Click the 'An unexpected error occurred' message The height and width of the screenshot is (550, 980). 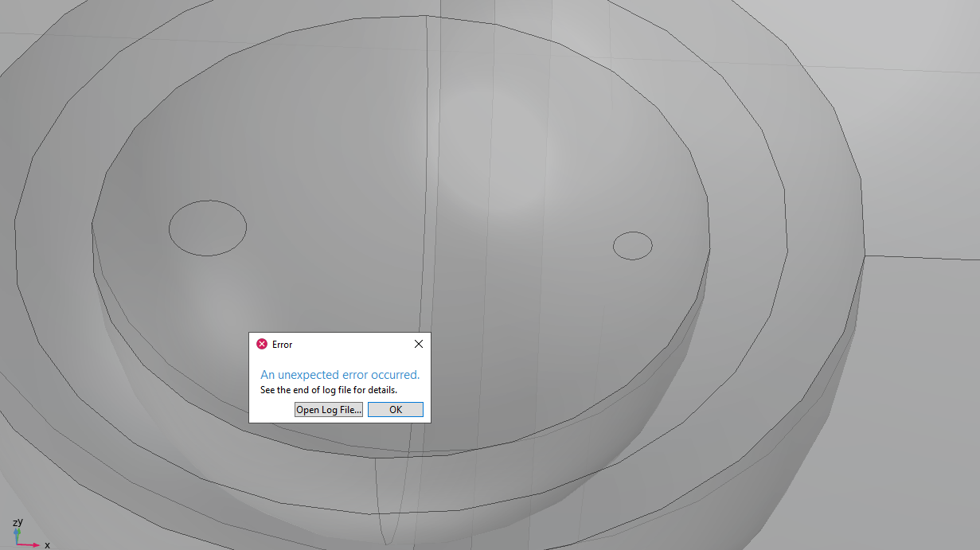[x=340, y=375]
